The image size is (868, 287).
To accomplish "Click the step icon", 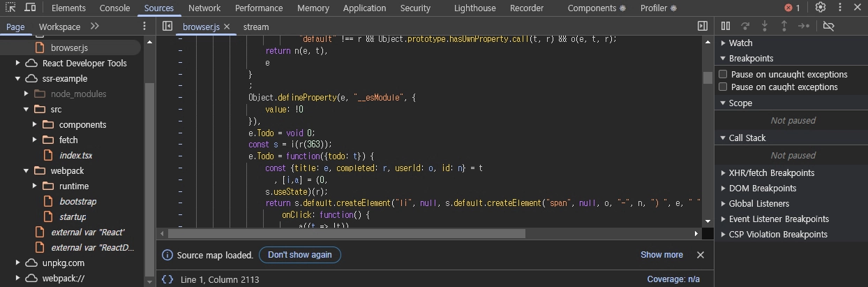I will pyautogui.click(x=804, y=26).
